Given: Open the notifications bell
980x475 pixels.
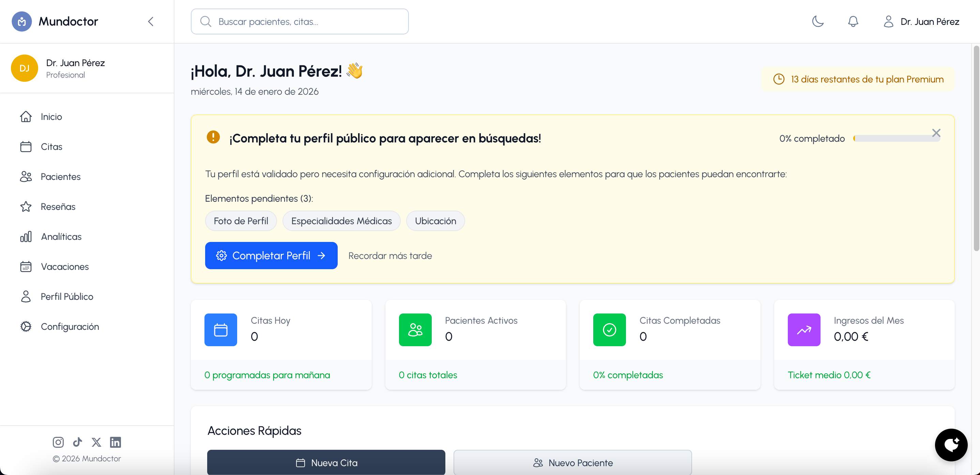Looking at the screenshot, I should 853,22.
